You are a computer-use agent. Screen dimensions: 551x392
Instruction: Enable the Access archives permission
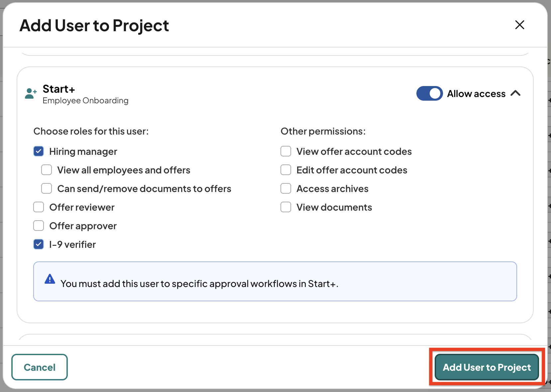(286, 189)
